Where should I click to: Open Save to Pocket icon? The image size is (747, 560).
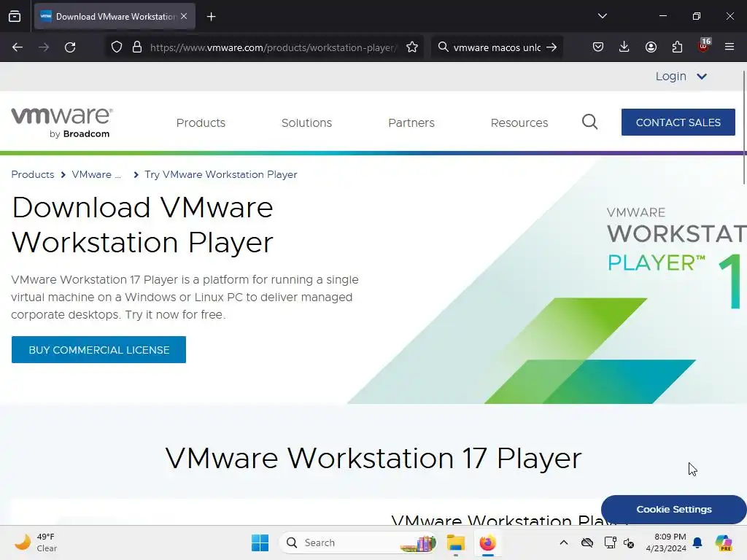598,47
